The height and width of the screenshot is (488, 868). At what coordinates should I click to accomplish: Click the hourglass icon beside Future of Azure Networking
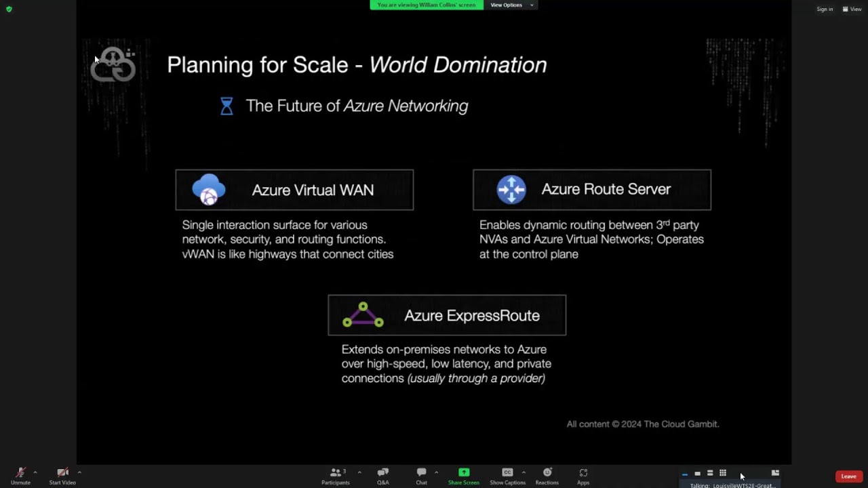coord(226,106)
